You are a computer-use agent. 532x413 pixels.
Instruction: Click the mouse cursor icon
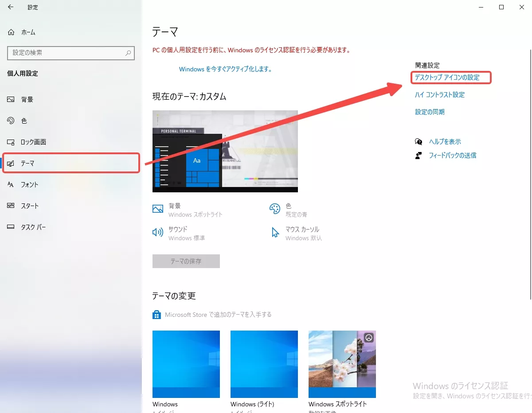[x=275, y=233]
